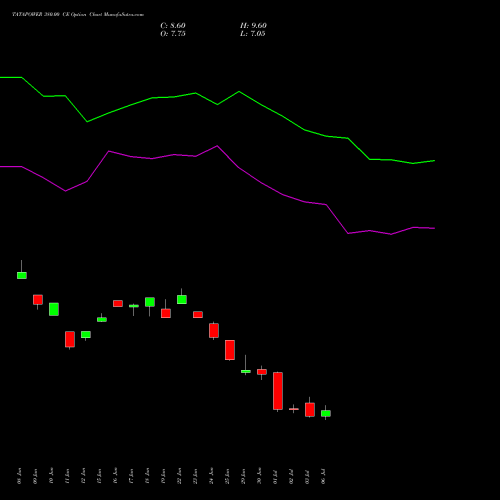Click the red candle for 11 Jun
The height and width of the screenshot is (500, 500).
pyautogui.click(x=70, y=339)
